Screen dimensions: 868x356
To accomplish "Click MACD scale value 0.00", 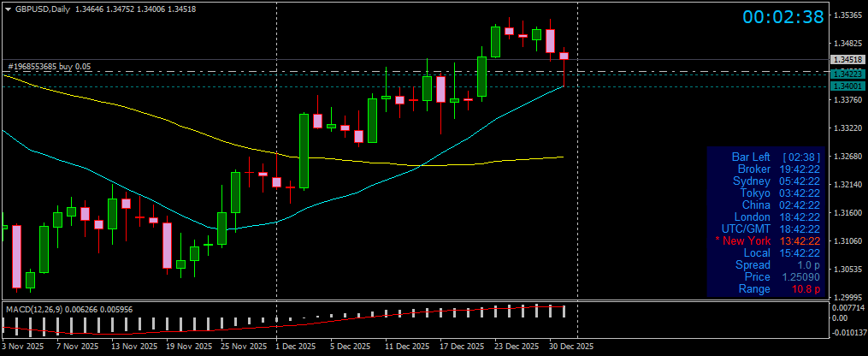I will [x=841, y=317].
